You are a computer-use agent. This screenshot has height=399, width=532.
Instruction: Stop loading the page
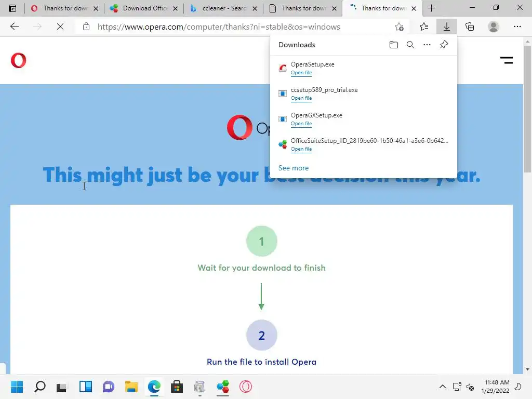(x=60, y=26)
